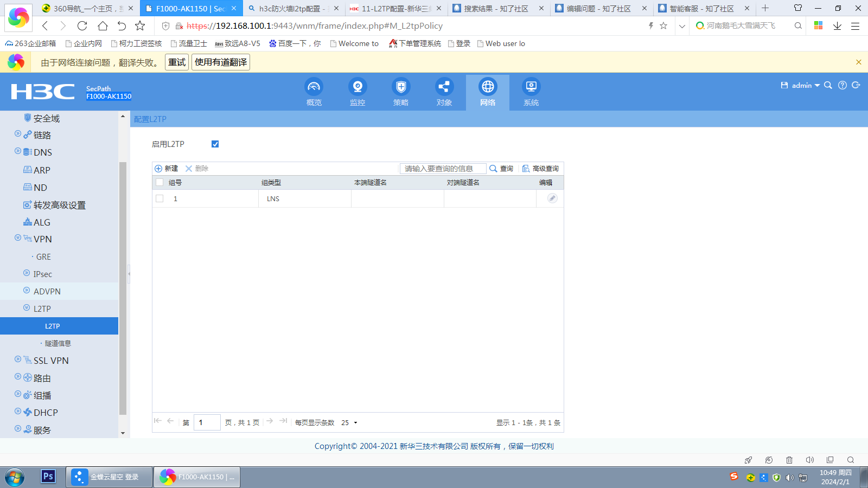Open Photoshop from the taskbar

tap(48, 476)
